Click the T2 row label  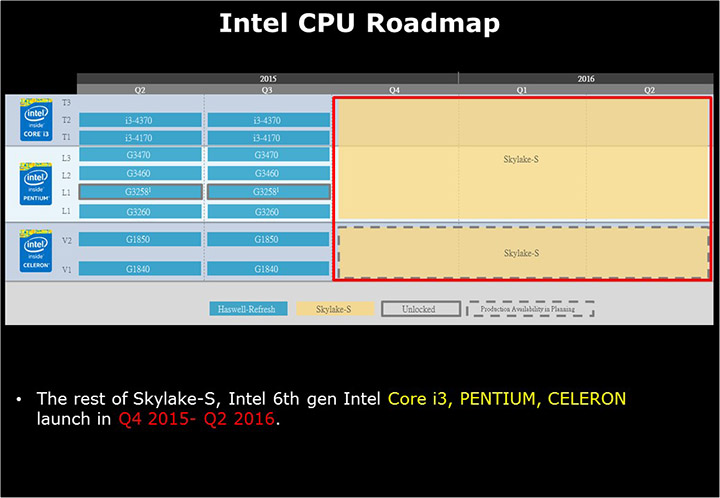pyautogui.click(x=67, y=120)
